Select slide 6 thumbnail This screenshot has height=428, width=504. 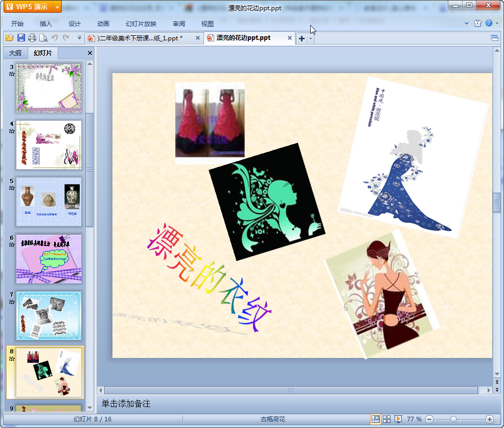[49, 259]
